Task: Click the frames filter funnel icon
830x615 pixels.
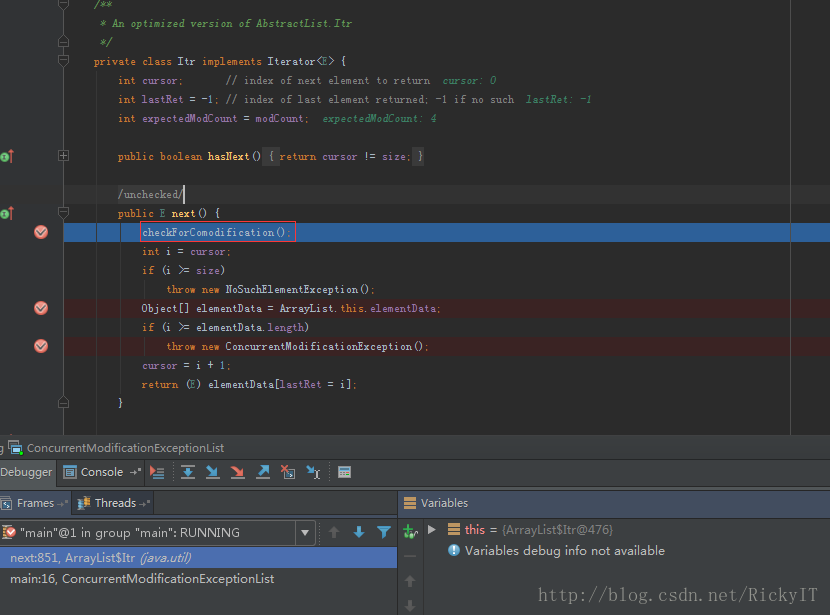Action: coord(384,531)
